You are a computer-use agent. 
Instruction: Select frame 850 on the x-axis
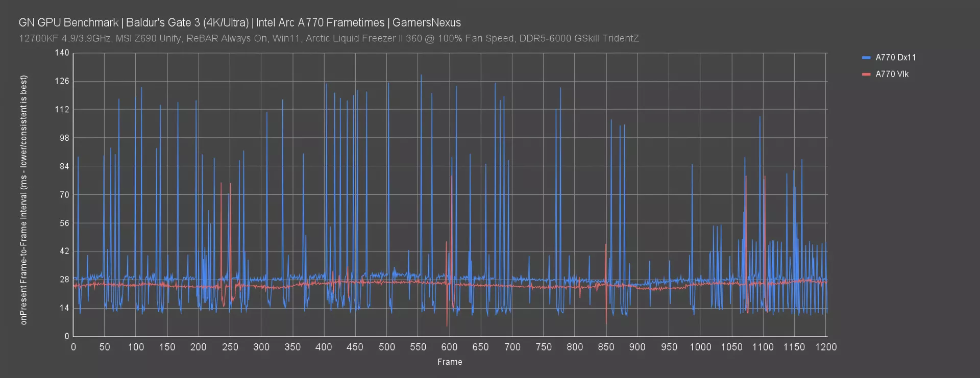(606, 347)
